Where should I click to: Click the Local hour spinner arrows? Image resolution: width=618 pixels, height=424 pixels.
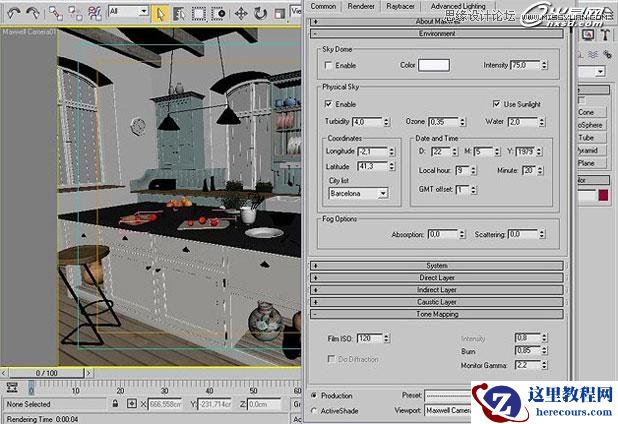point(473,170)
